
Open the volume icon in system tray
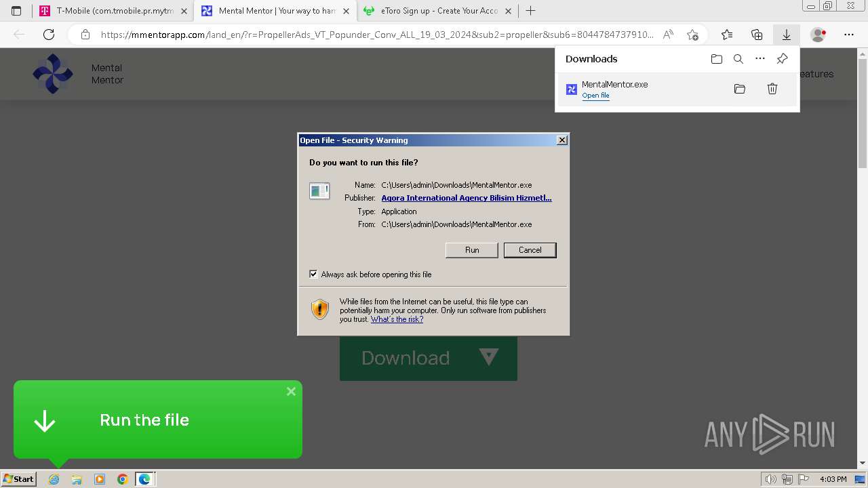click(x=770, y=479)
